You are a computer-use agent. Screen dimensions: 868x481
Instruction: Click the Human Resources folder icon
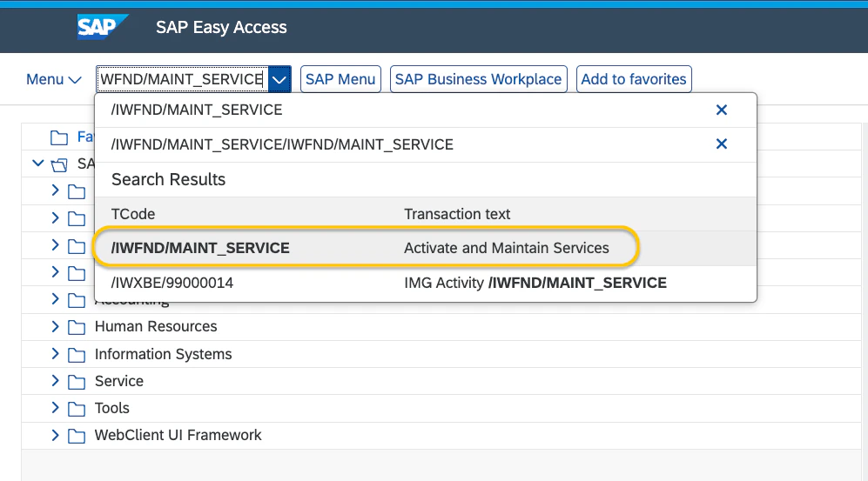[77, 327]
